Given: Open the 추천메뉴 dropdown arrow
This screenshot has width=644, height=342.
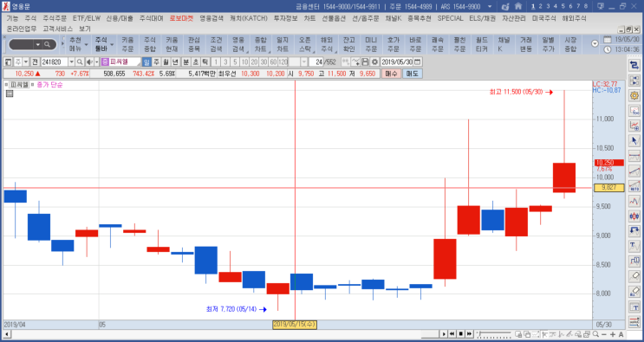Looking at the screenshot, I should (x=87, y=44).
